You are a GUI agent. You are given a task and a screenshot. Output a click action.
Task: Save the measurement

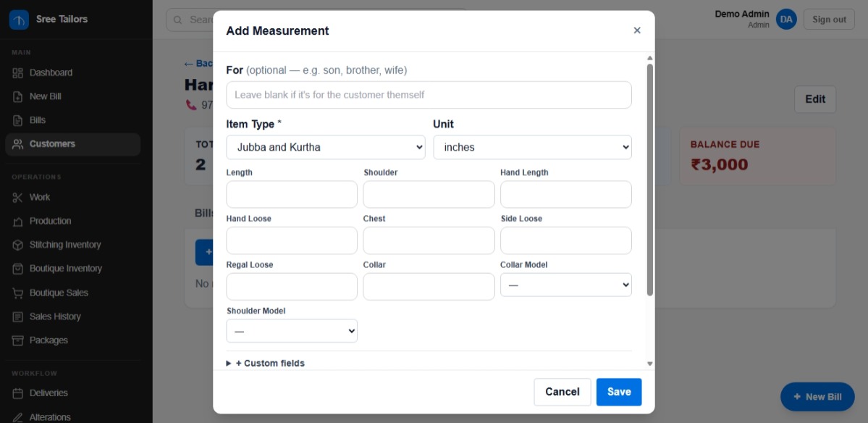click(619, 392)
